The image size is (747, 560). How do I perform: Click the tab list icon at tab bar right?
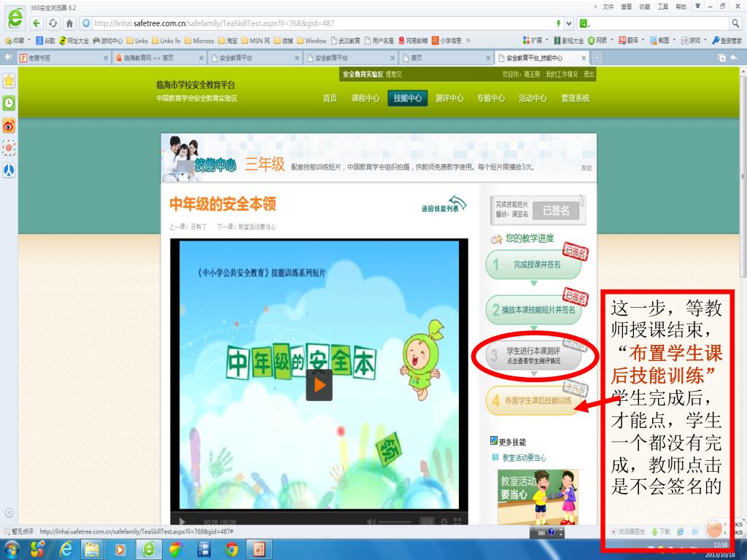tap(721, 58)
